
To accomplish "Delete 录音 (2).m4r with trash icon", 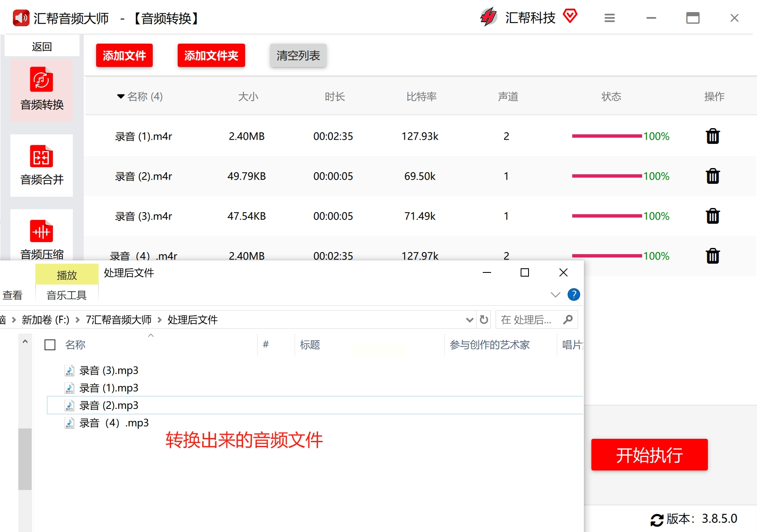I will (x=712, y=176).
